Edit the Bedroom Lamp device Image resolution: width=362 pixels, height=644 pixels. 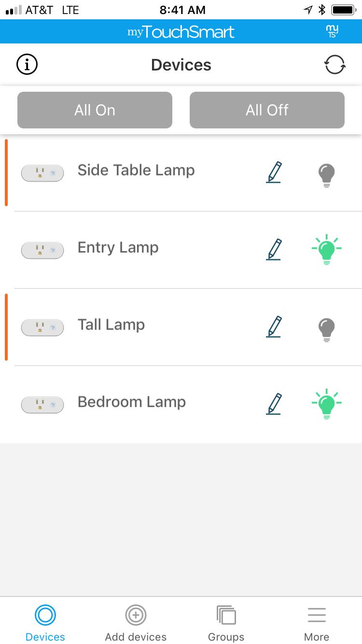click(274, 404)
